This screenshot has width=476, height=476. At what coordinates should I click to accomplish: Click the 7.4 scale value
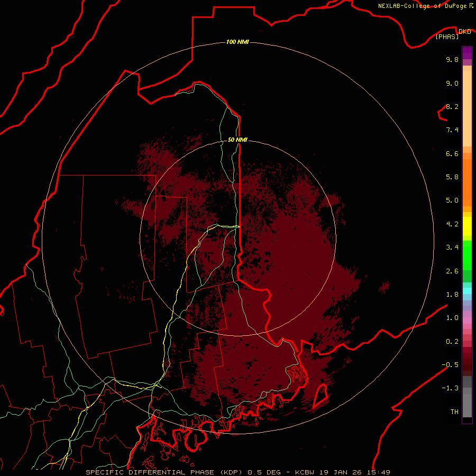pos(452,130)
